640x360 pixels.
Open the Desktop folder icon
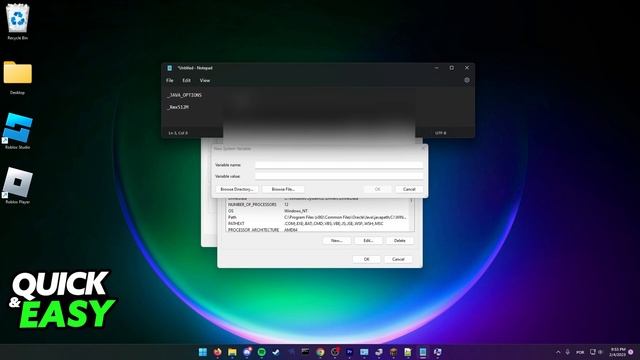(x=18, y=77)
